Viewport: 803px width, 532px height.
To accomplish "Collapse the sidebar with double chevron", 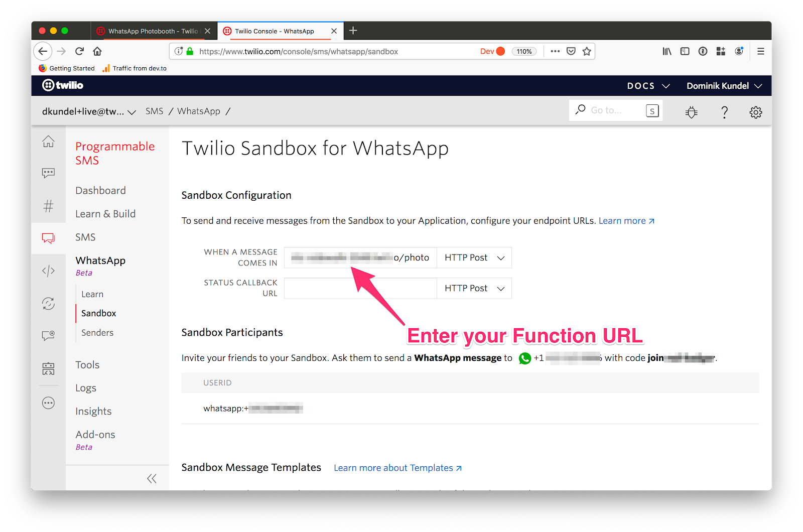I will [152, 478].
